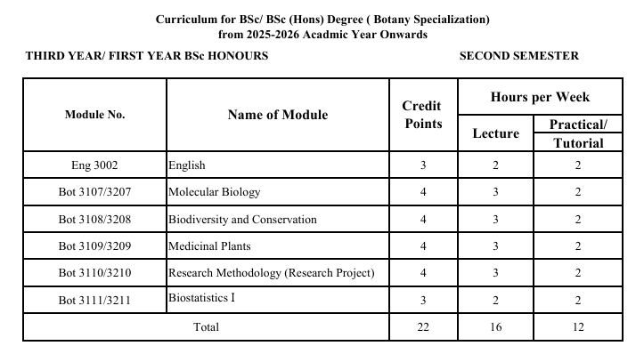644x346 pixels.
Task: Select the Eng 3002 module cell
Action: (95, 165)
